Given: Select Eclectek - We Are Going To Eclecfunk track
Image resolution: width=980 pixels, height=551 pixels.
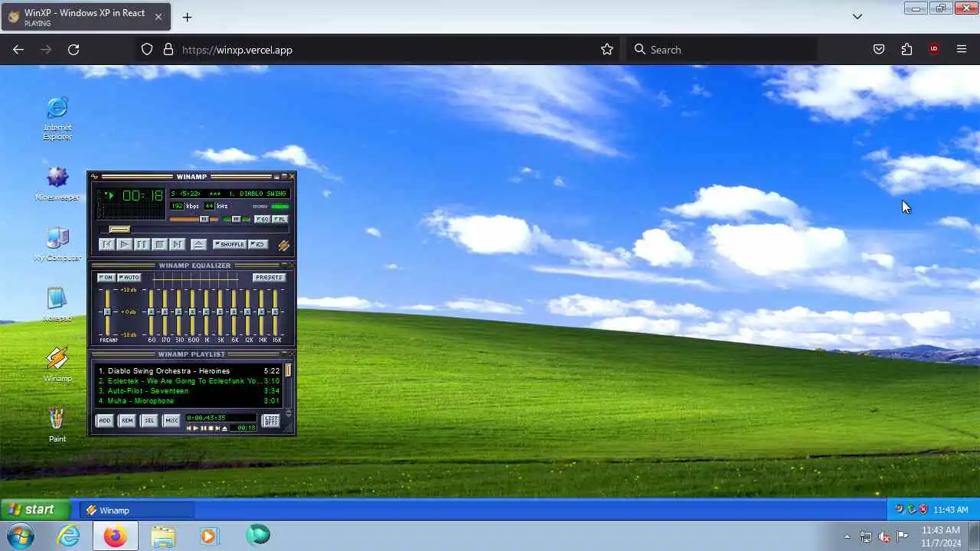Looking at the screenshot, I should coord(189,381).
